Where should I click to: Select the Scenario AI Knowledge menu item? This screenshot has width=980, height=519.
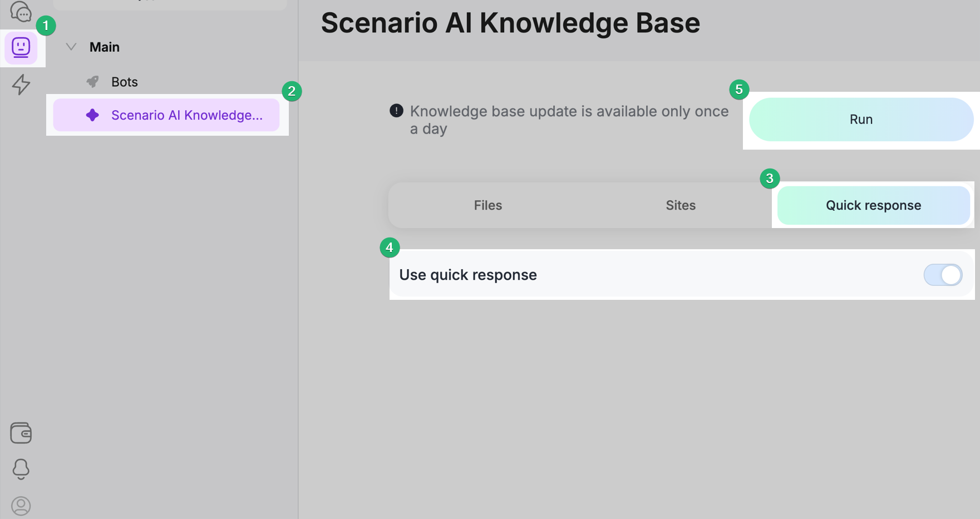[186, 115]
